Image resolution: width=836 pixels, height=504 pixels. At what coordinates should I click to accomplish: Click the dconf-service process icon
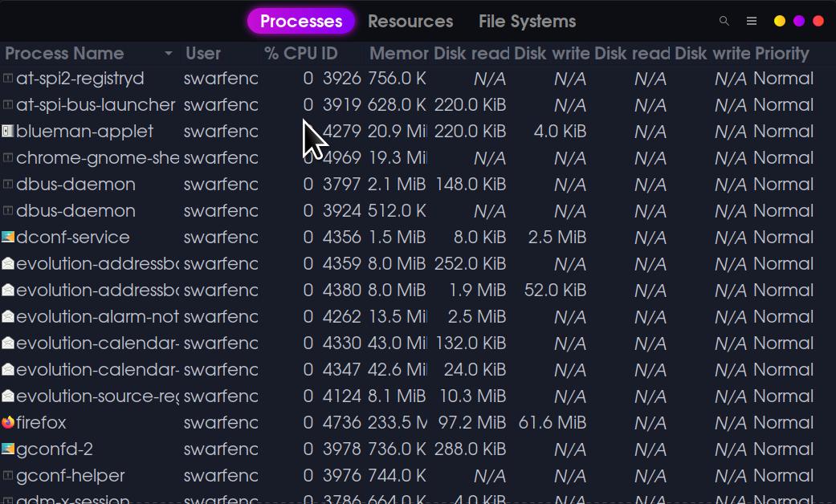[8, 238]
